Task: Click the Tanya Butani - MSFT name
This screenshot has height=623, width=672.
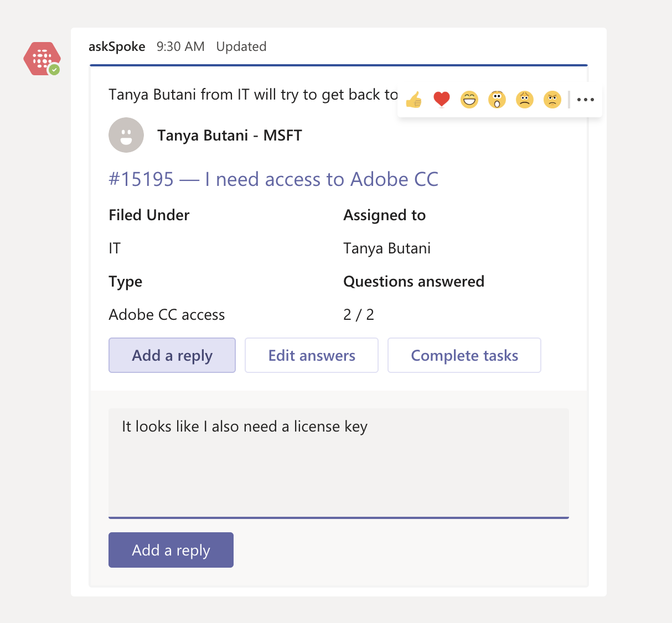Action: tap(230, 136)
